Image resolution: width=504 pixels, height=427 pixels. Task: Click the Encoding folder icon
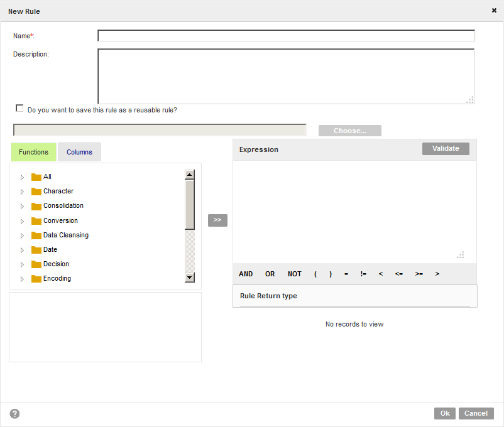click(36, 279)
